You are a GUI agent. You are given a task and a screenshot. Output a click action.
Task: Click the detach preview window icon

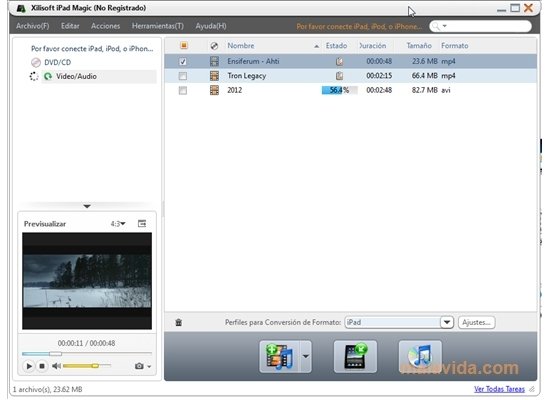coord(142,224)
